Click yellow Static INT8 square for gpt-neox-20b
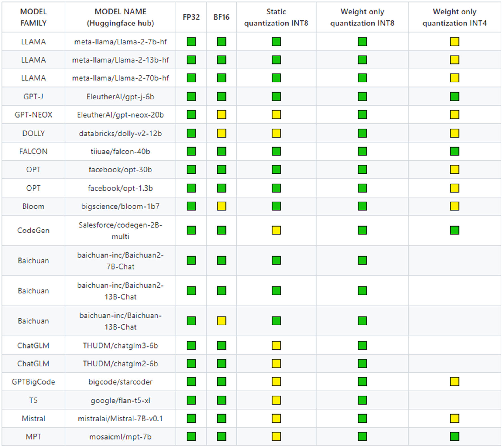Viewport: 504px width, 448px height. pyautogui.click(x=276, y=115)
